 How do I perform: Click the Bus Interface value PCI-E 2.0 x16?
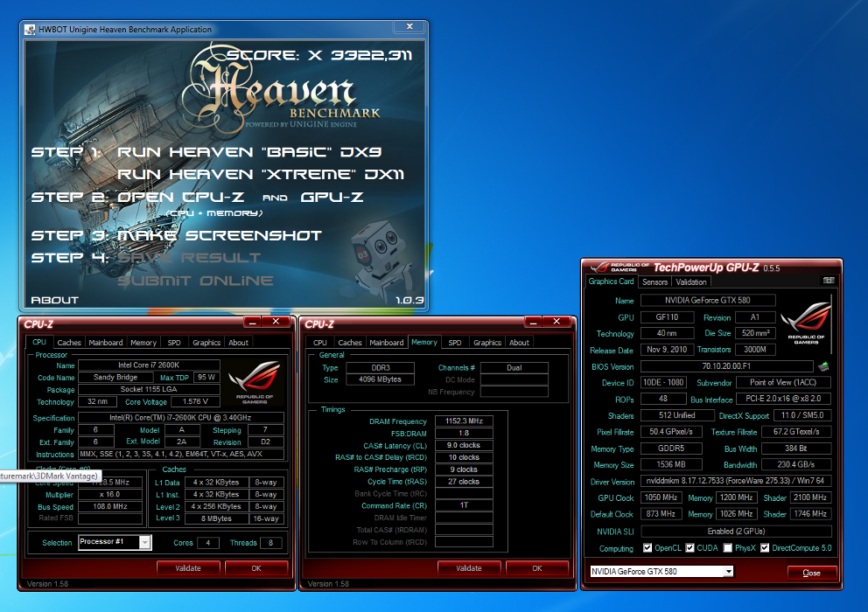783,399
